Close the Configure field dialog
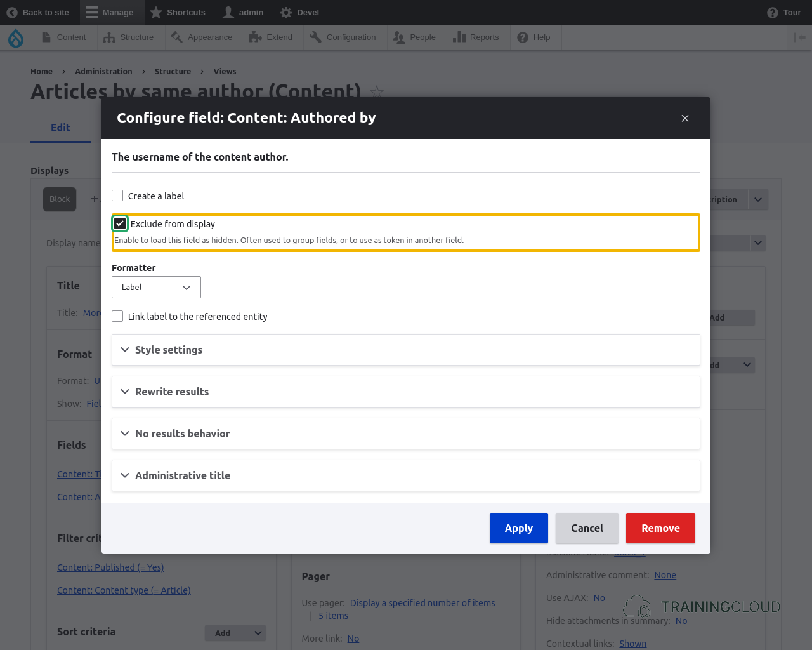The width and height of the screenshot is (812, 650). [685, 118]
